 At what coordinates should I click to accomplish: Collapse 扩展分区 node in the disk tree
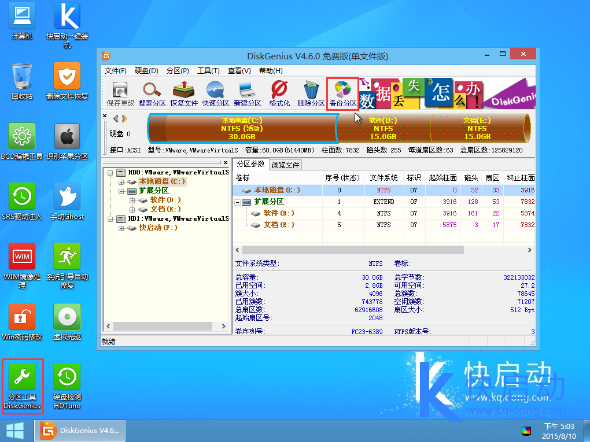(121, 191)
